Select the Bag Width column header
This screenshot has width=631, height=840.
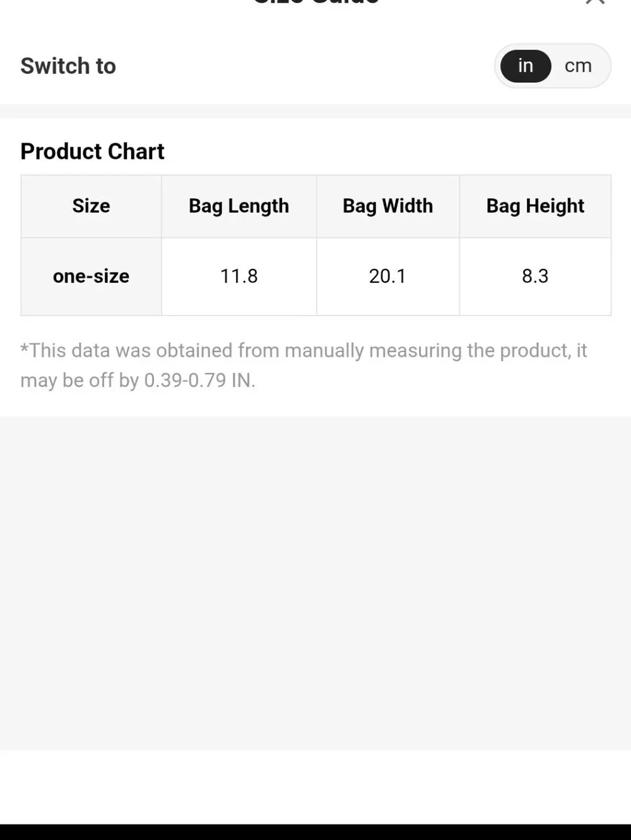coord(387,206)
